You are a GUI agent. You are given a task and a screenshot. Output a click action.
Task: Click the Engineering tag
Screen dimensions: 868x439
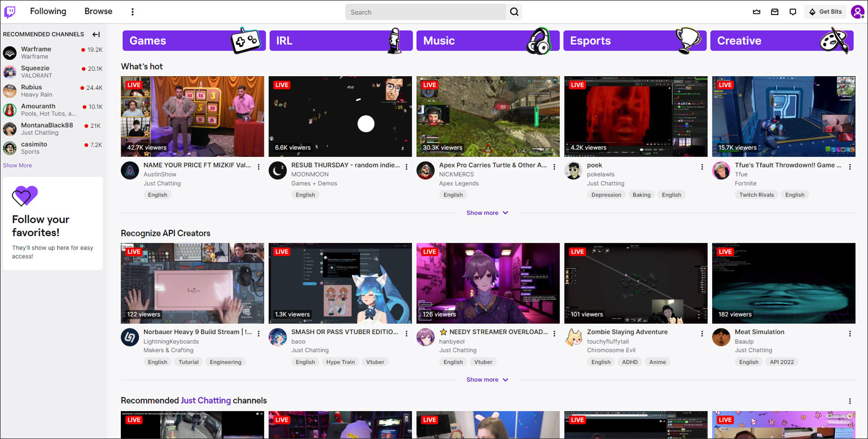pos(226,362)
